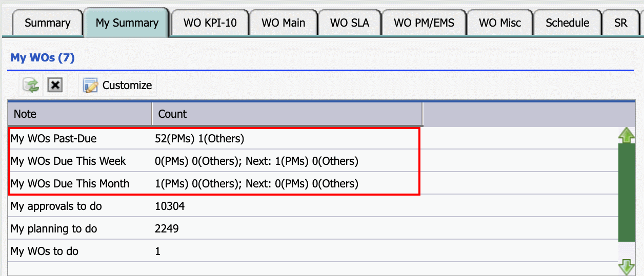Open the WO Main tab
This screenshot has height=276, width=644.
pos(283,23)
